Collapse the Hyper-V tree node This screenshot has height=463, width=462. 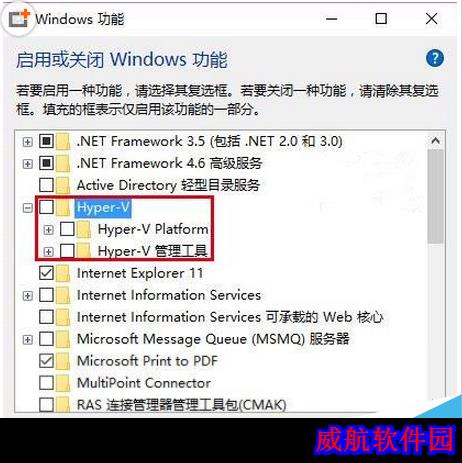pos(28,208)
